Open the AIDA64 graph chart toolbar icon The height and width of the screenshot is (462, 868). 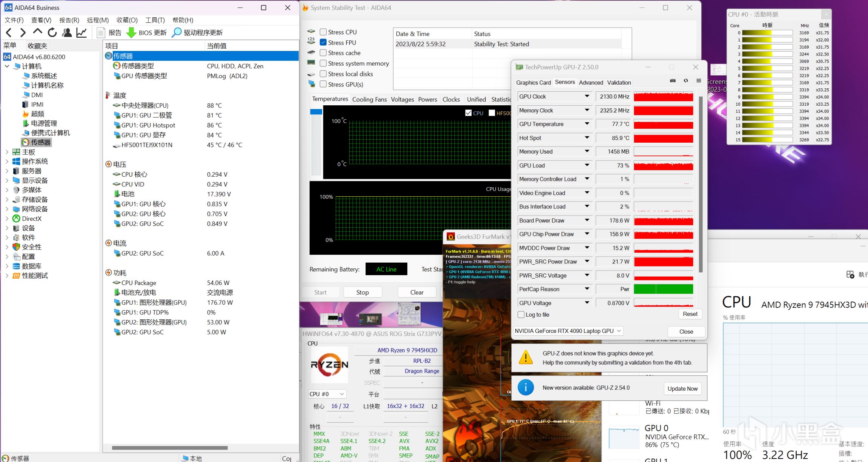pyautogui.click(x=81, y=33)
